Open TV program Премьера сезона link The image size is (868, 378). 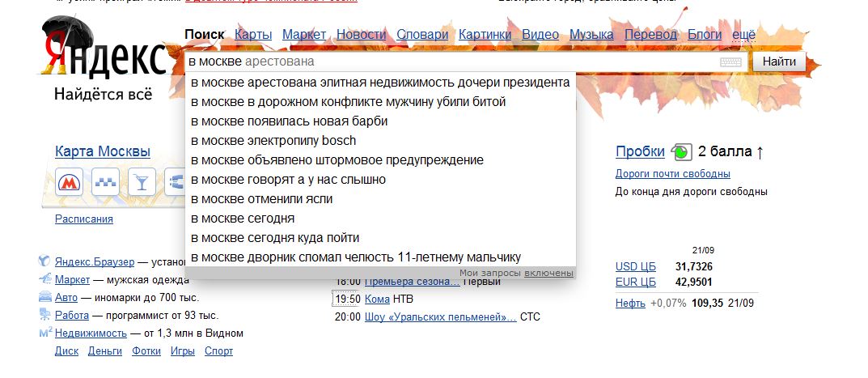pos(413,282)
